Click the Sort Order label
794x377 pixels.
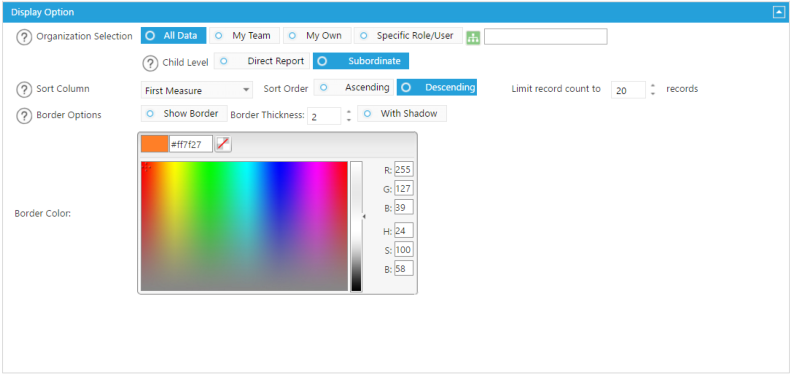coord(286,89)
